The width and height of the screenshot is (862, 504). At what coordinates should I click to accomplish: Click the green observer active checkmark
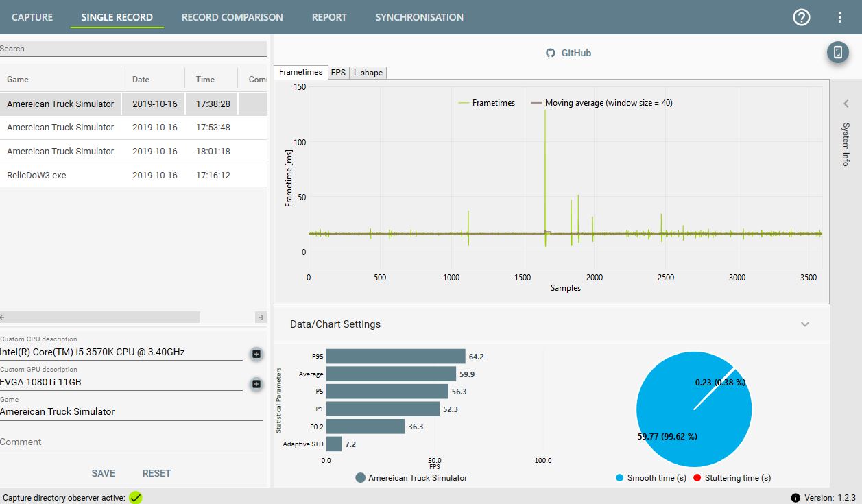point(135,497)
